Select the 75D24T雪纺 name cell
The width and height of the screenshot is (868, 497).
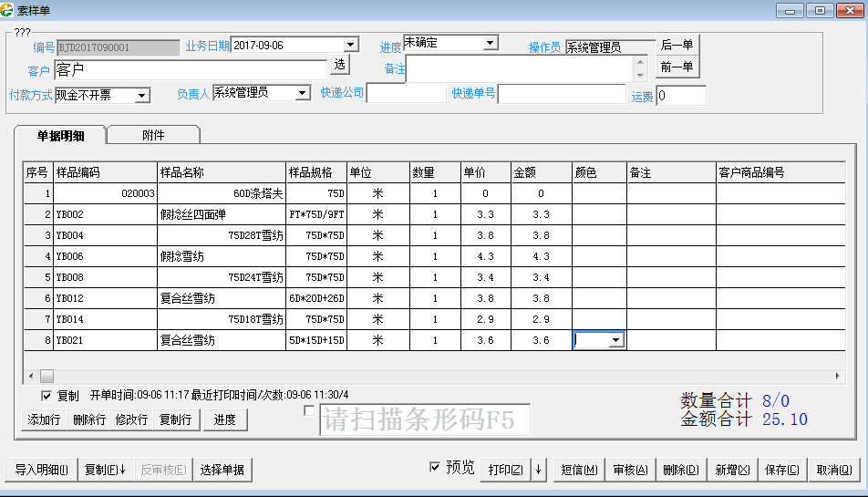click(x=222, y=277)
